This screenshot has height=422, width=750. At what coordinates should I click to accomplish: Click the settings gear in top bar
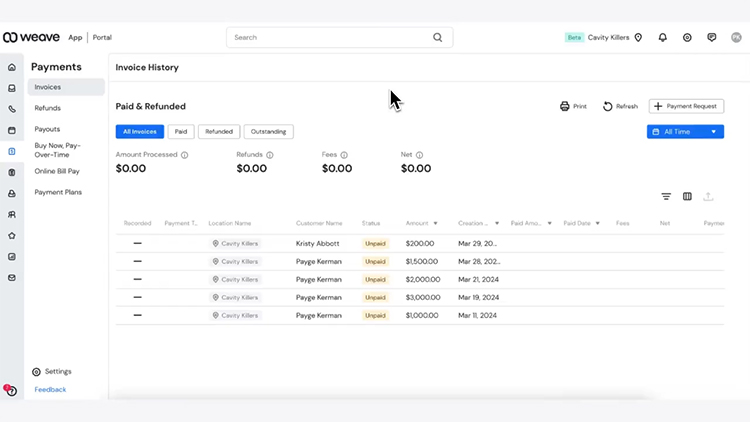(x=687, y=37)
